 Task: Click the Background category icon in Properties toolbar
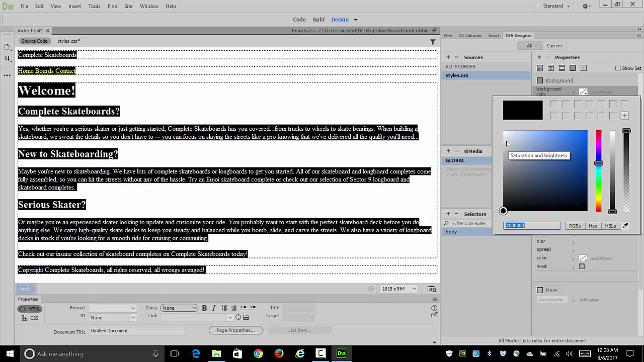point(573,68)
